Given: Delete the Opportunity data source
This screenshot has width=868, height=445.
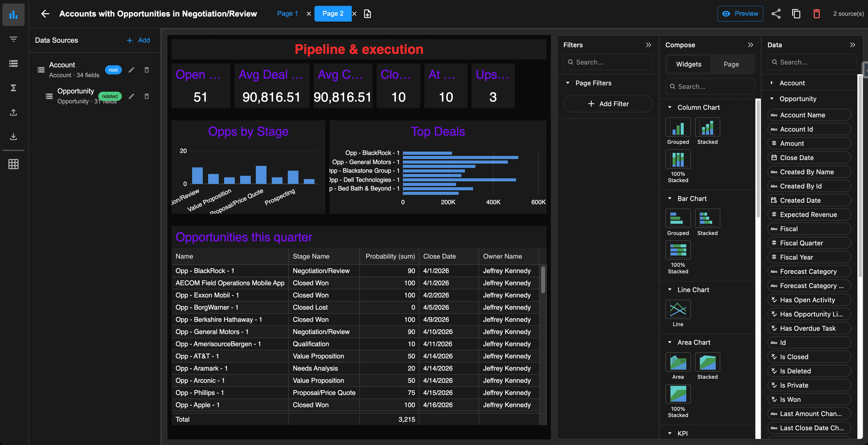Looking at the screenshot, I should [x=147, y=97].
